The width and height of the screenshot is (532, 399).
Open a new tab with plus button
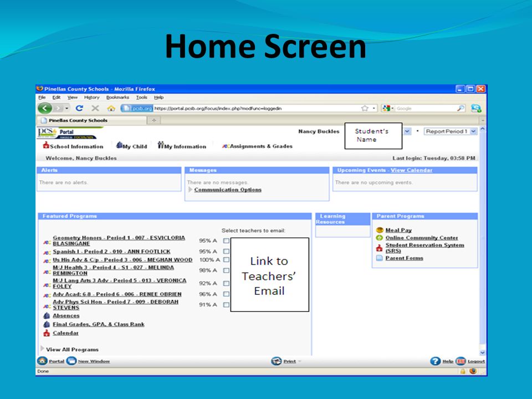[x=154, y=120]
